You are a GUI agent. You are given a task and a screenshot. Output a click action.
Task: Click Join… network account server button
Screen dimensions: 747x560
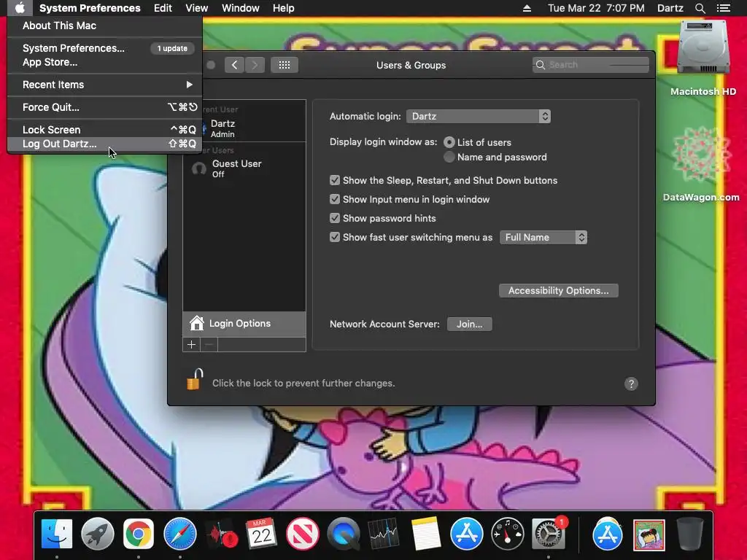[x=469, y=324]
